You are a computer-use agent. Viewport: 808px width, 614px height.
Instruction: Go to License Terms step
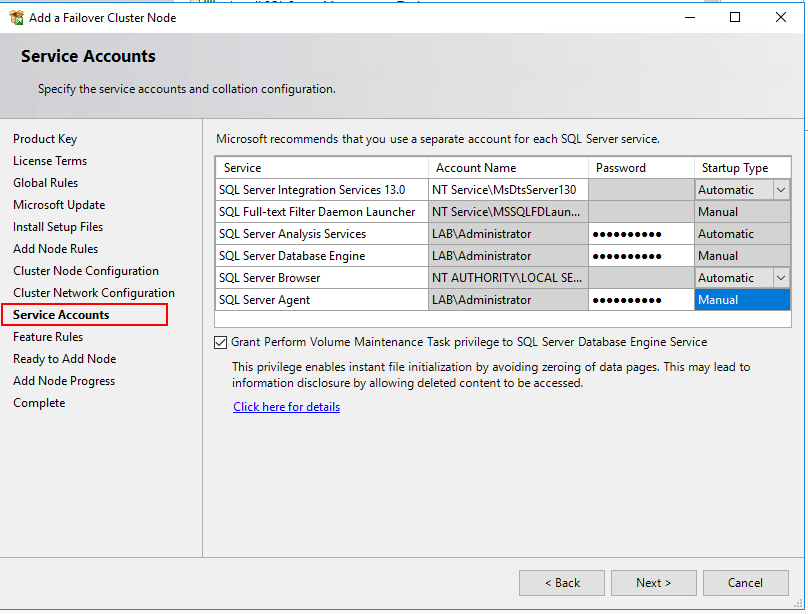pyautogui.click(x=50, y=161)
